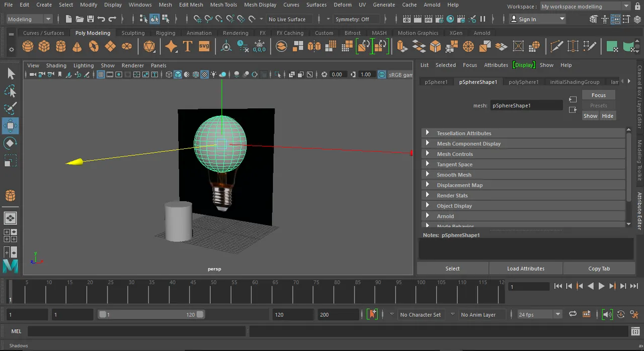Select the polySphere1 attribute tab
The width and height of the screenshot is (644, 351).
(523, 82)
